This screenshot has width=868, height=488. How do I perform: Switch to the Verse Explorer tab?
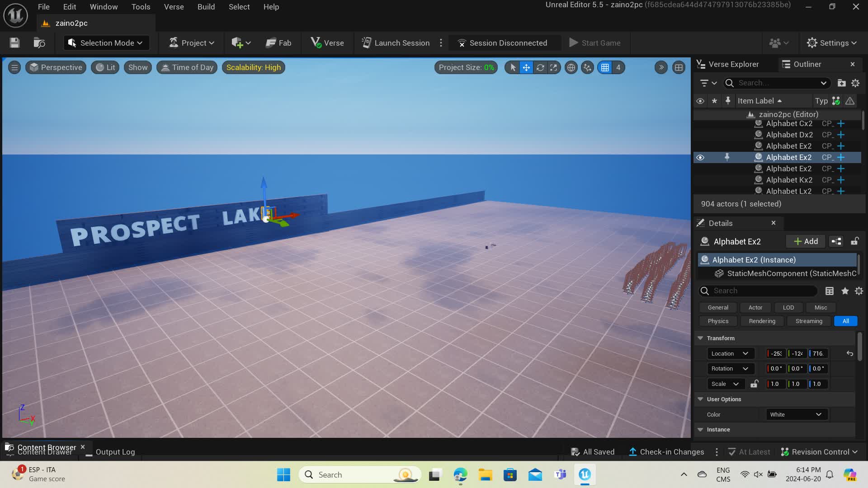tap(728, 64)
